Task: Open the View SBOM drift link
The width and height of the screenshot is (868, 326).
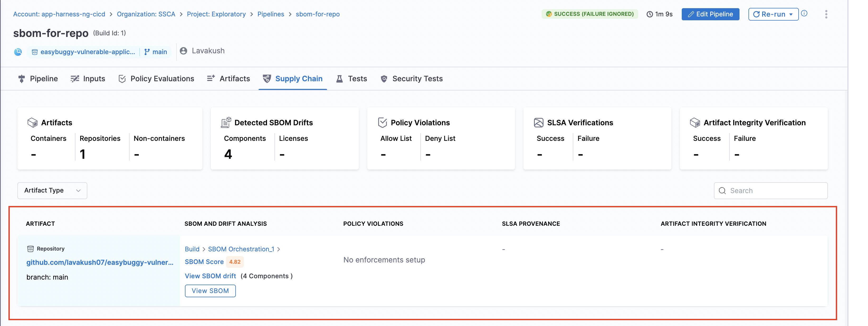Action: coord(210,276)
